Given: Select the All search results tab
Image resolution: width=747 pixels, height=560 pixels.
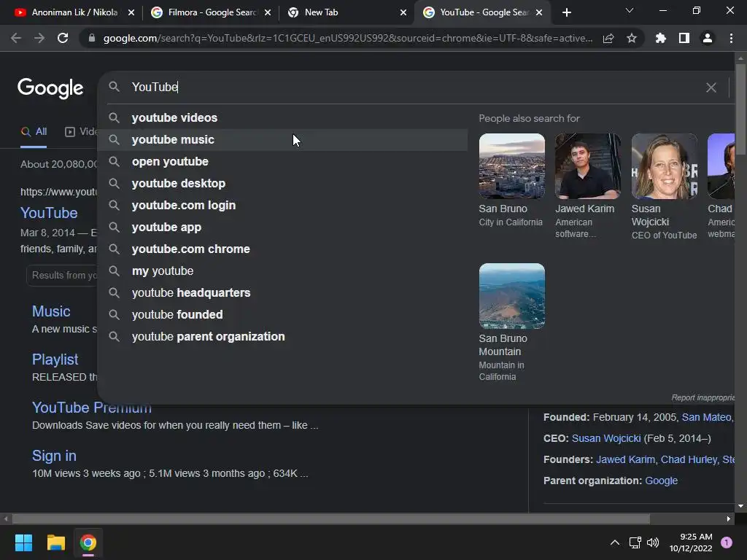Looking at the screenshot, I should 34,132.
